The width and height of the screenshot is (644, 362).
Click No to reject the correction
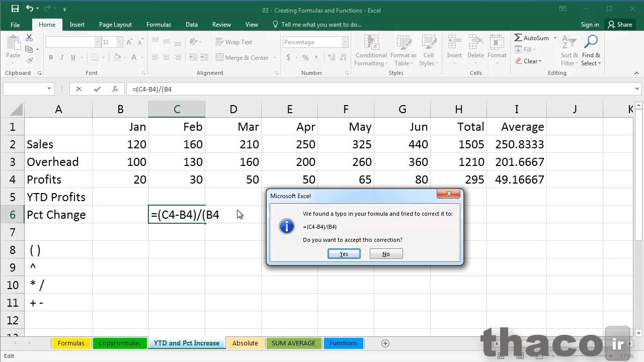point(386,254)
